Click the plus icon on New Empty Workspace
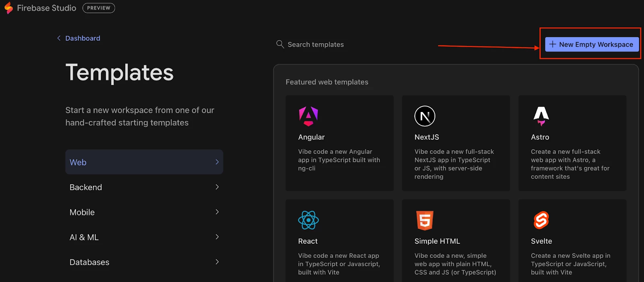 click(553, 44)
